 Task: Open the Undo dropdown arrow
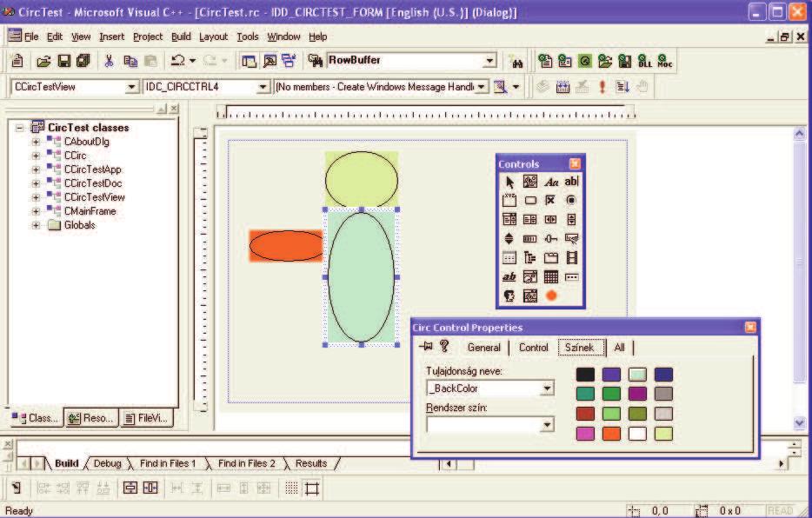tap(193, 61)
